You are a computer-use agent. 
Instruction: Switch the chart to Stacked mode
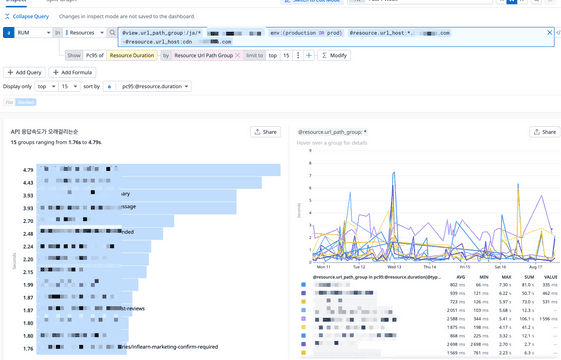[26, 102]
